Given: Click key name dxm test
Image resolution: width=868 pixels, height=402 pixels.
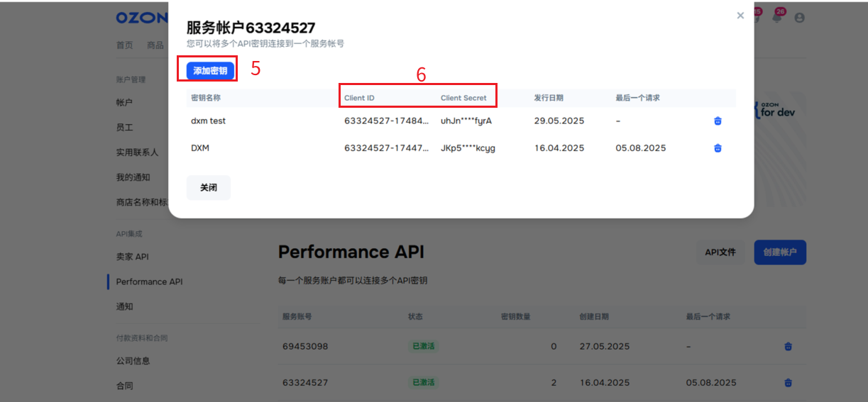Looking at the screenshot, I should pos(208,121).
